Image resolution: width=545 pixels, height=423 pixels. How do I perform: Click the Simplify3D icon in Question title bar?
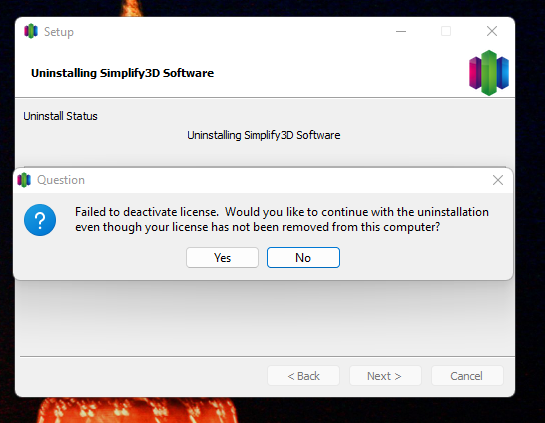[x=24, y=180]
